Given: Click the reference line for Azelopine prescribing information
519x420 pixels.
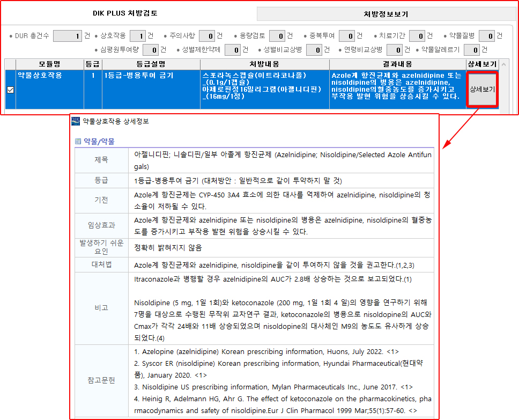Looking at the screenshot, I should point(266,352).
